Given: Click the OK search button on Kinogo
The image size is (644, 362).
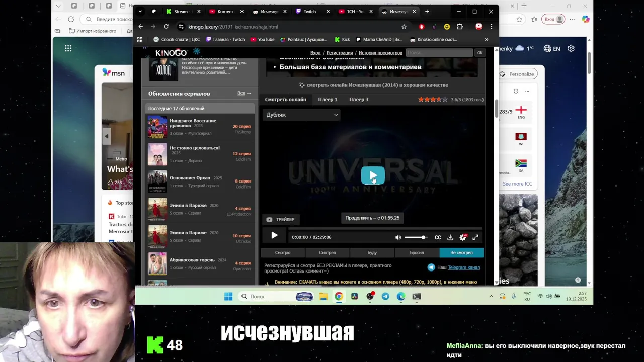Looking at the screenshot, I should [x=480, y=53].
